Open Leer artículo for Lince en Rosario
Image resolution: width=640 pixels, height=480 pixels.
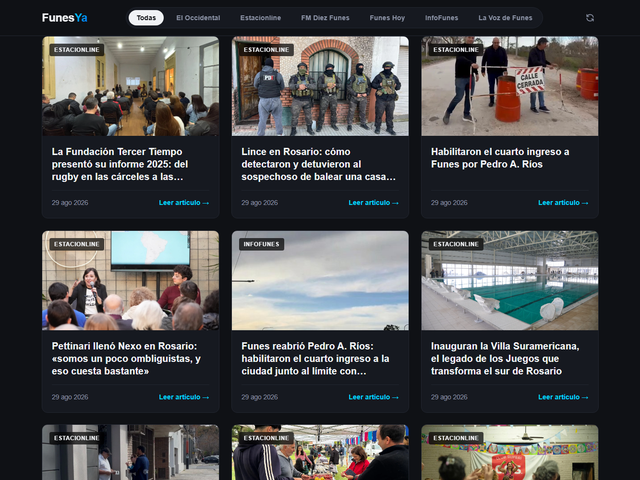coord(373,203)
